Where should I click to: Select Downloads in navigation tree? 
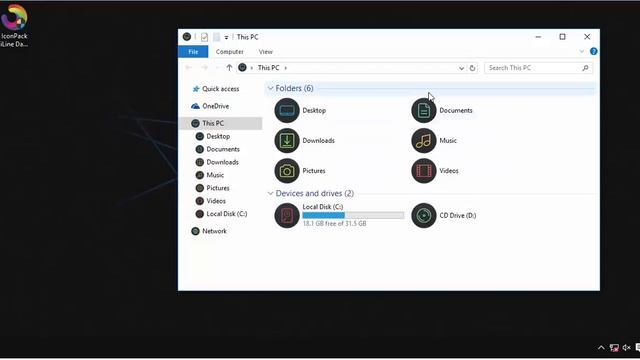coord(222,162)
